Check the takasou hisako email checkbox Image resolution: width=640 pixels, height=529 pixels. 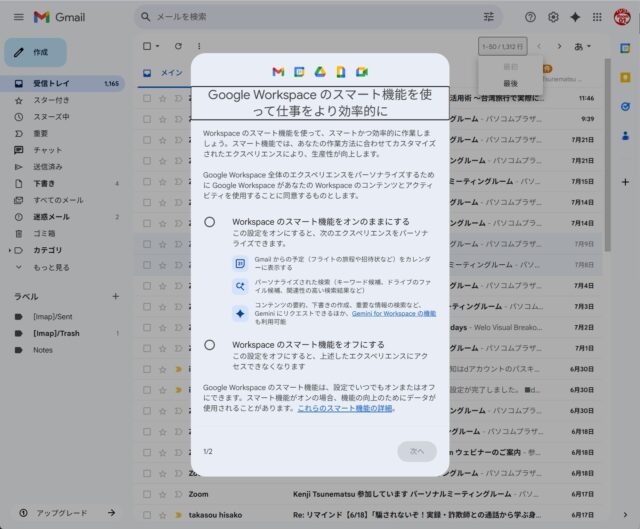click(147, 515)
